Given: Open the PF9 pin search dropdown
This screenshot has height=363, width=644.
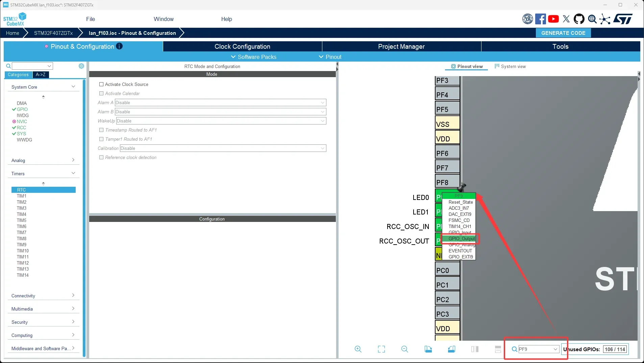Looking at the screenshot, I should point(555,349).
